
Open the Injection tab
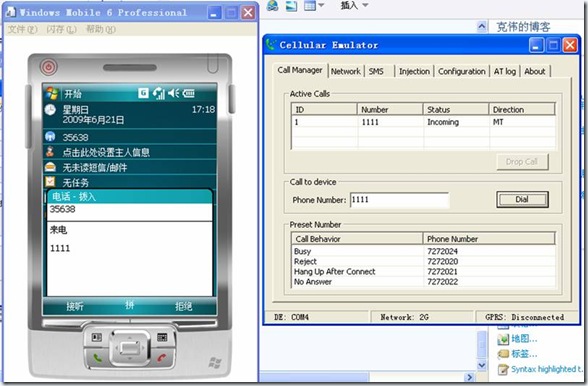pos(414,71)
